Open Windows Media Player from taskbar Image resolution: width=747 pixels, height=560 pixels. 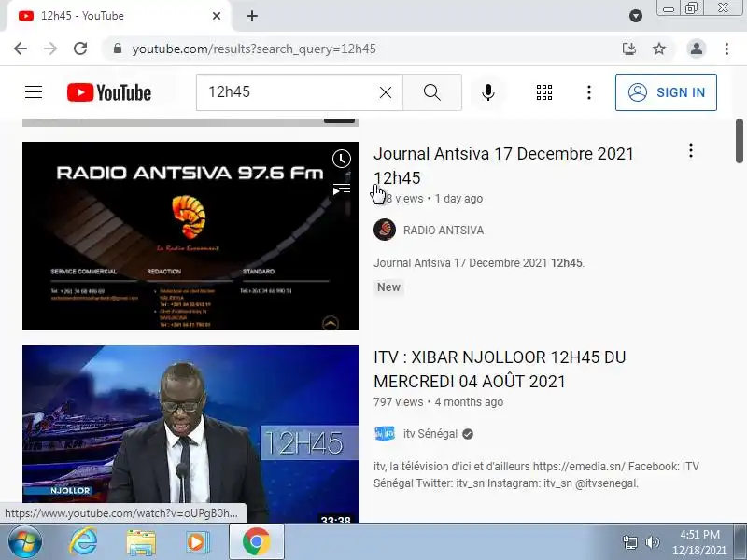(198, 542)
